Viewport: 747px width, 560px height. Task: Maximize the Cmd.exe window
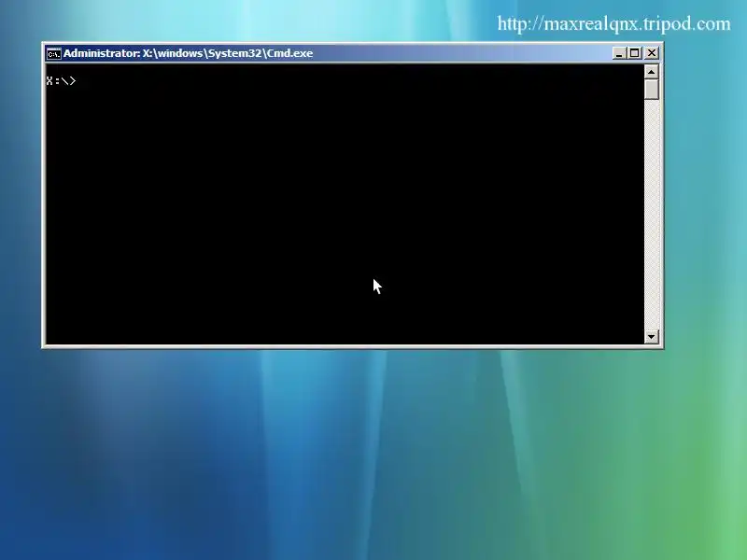(635, 53)
